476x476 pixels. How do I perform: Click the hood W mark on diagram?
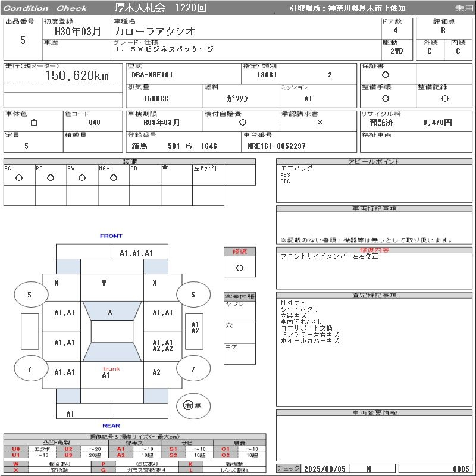(x=104, y=283)
